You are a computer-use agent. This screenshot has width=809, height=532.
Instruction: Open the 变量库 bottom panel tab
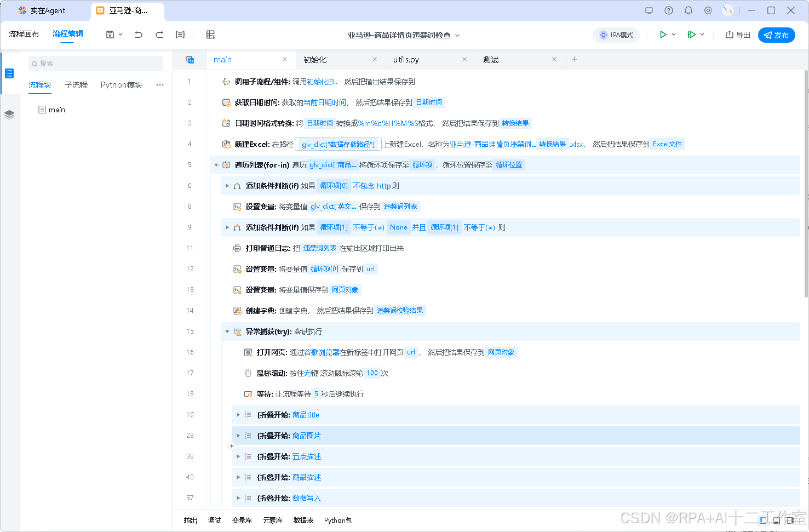point(242,520)
